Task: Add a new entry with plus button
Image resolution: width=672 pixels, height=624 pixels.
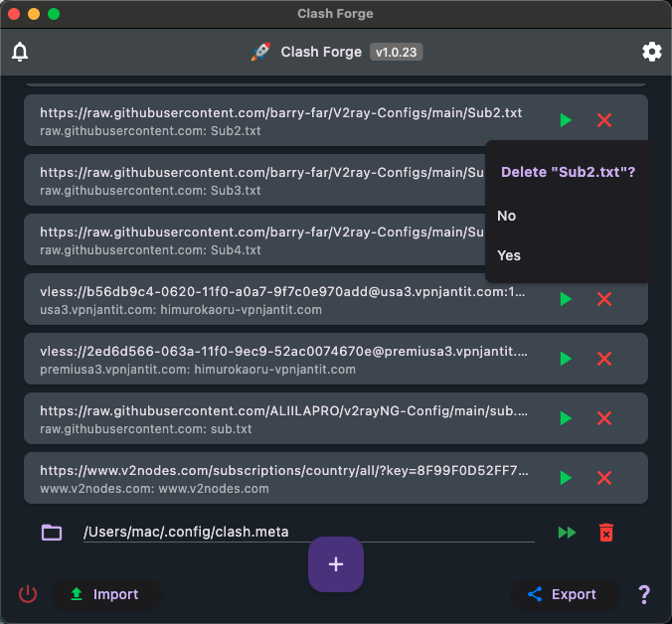Action: pyautogui.click(x=336, y=564)
